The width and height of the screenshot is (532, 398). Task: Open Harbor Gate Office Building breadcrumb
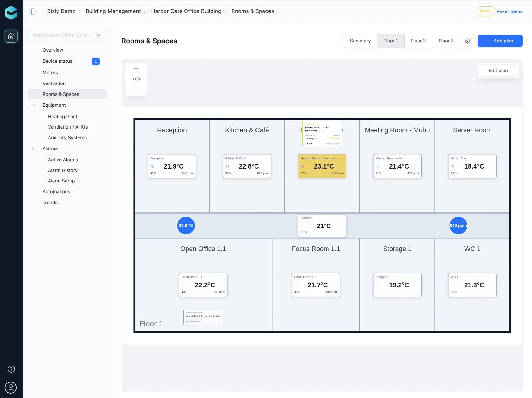186,11
